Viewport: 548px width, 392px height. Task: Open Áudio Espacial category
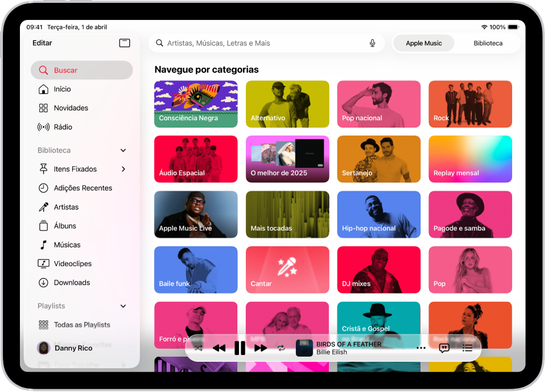click(x=196, y=159)
